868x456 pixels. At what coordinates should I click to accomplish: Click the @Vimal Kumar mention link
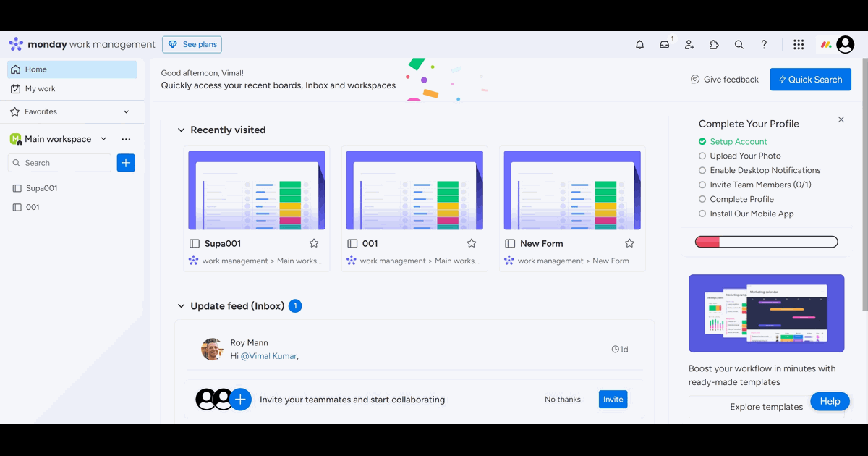pos(269,356)
